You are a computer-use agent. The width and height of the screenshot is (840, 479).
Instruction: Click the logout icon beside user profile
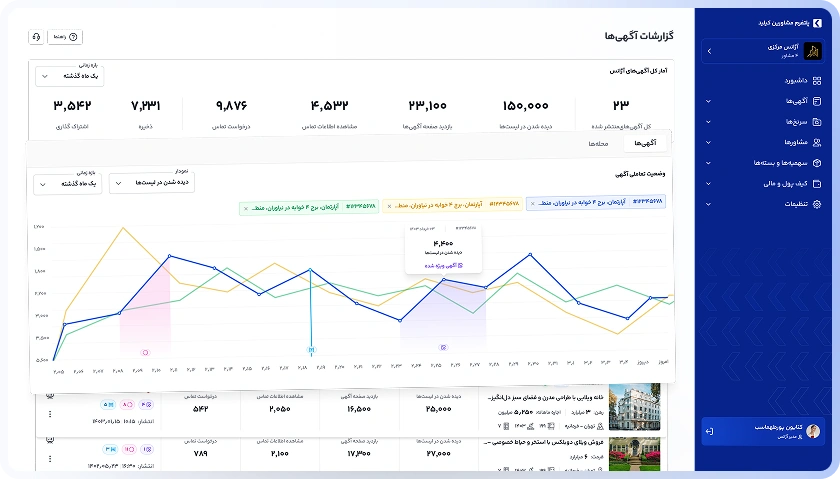pos(709,431)
